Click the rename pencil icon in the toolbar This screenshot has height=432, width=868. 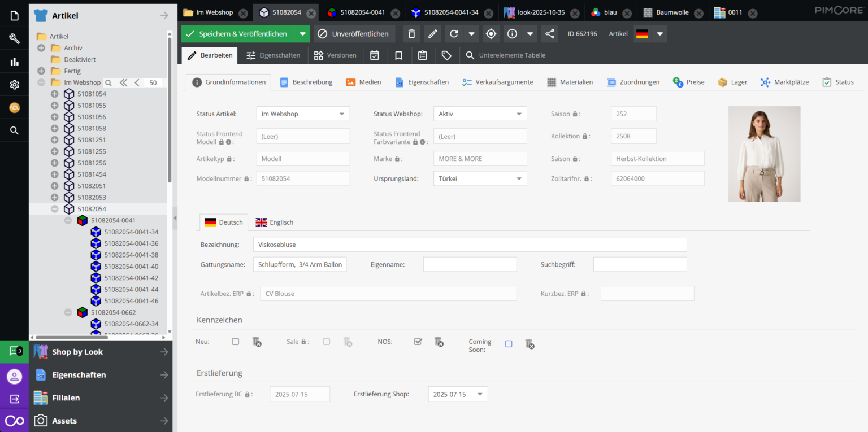[x=432, y=34]
